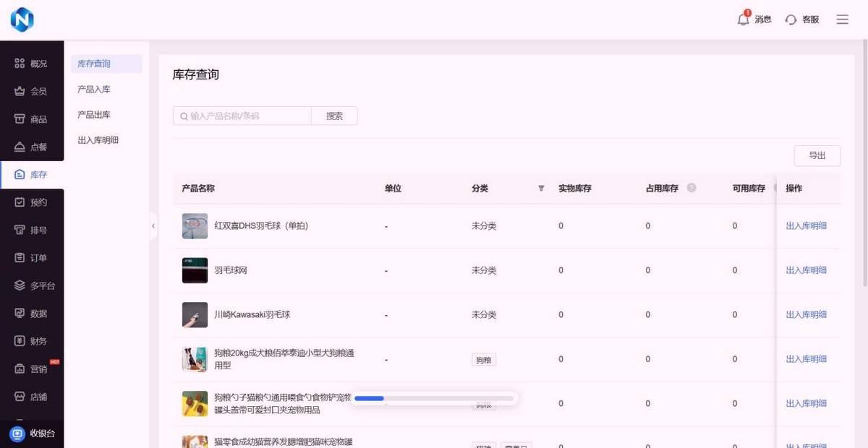The image size is (868, 448).
Task: Open 点餐 ordering section
Action: point(31,147)
